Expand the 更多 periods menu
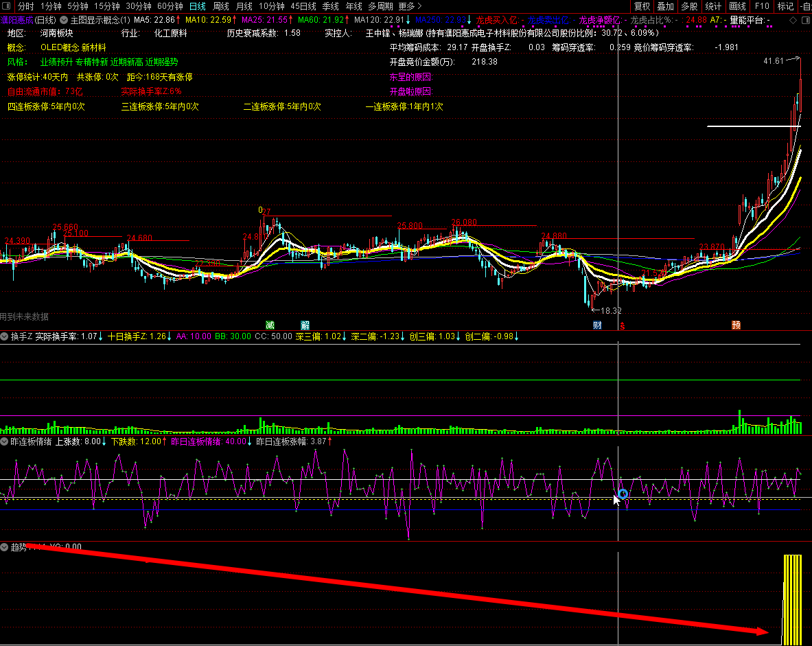Viewport: 812px width, 646px height. pyautogui.click(x=410, y=6)
